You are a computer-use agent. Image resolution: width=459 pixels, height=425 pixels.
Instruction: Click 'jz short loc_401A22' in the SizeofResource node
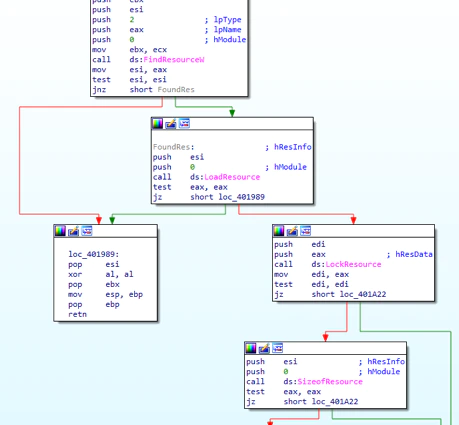[302, 402]
